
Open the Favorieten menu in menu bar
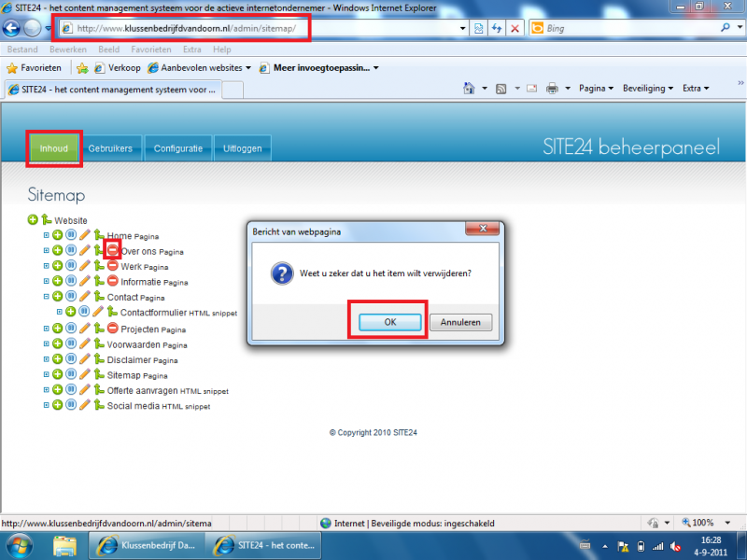pyautogui.click(x=150, y=49)
